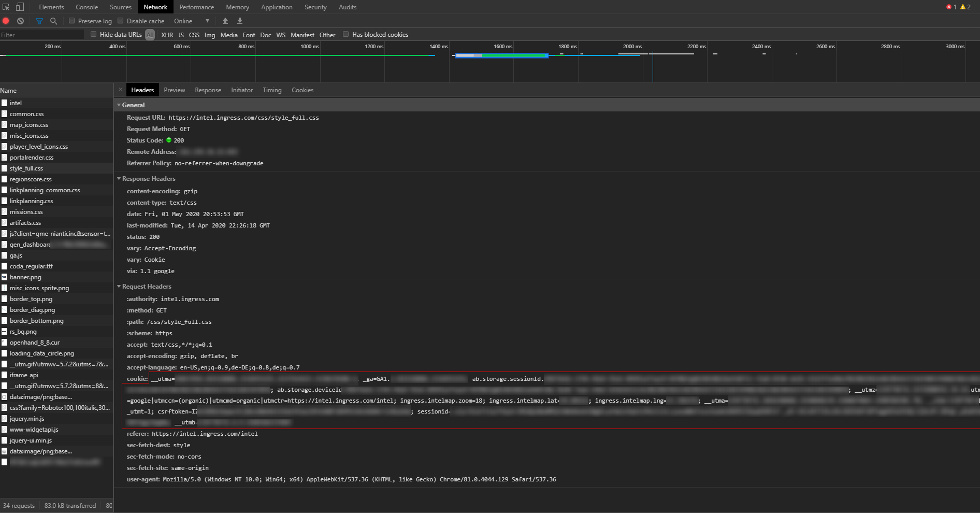Select the regionscore.css request
The height and width of the screenshot is (513, 980).
[x=56, y=179]
